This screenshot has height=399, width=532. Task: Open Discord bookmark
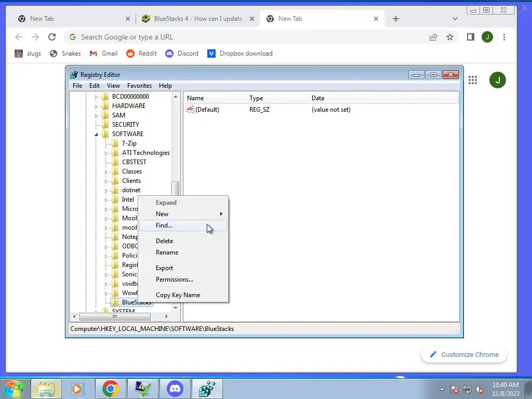click(182, 54)
